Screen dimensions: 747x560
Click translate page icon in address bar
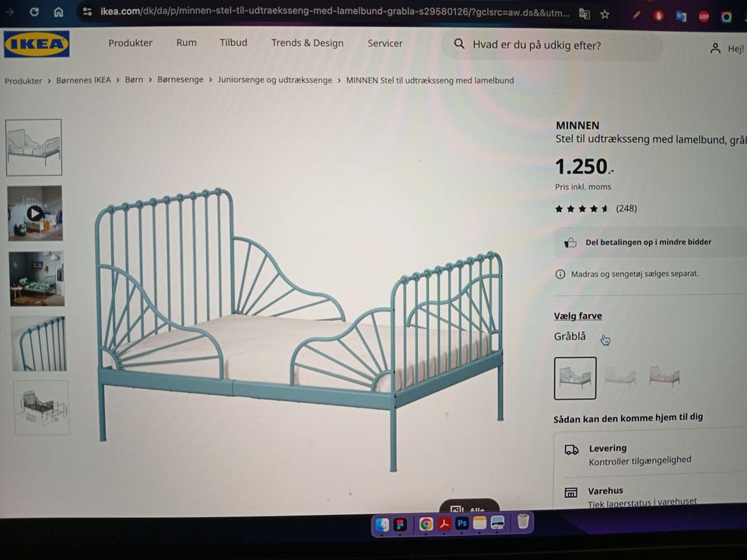click(x=584, y=14)
